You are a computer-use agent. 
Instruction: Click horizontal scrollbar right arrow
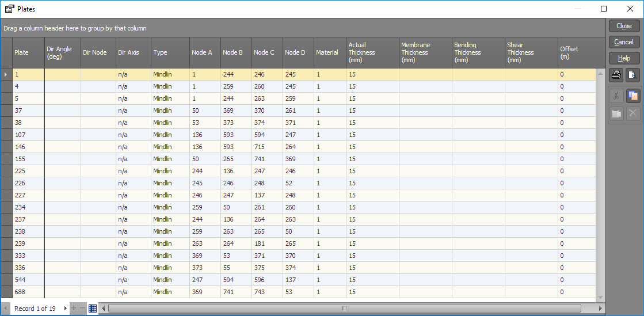[x=600, y=308]
